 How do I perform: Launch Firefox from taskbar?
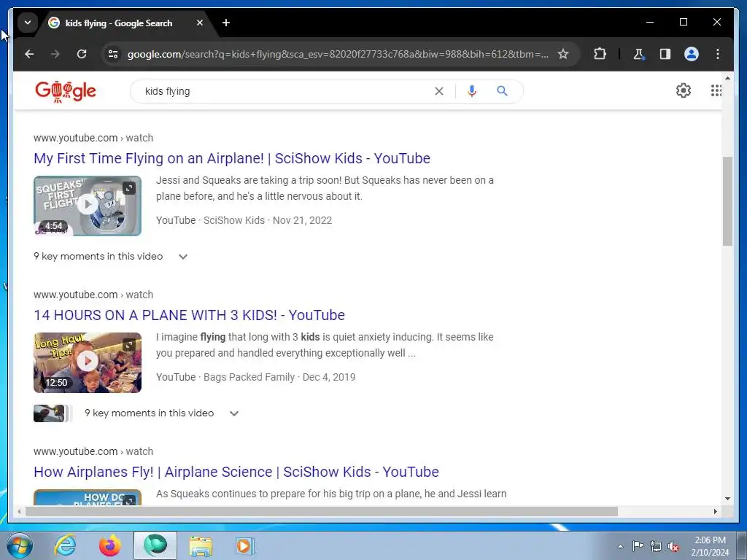click(x=110, y=545)
